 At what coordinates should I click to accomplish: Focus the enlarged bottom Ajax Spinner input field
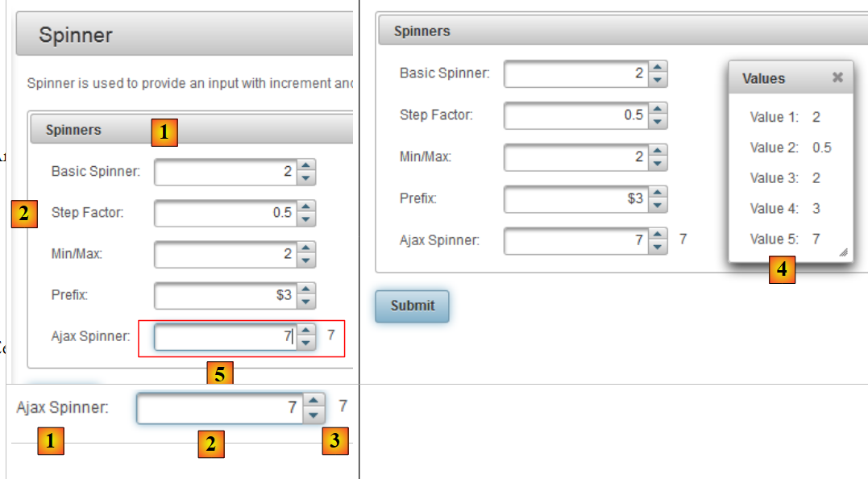pos(218,408)
